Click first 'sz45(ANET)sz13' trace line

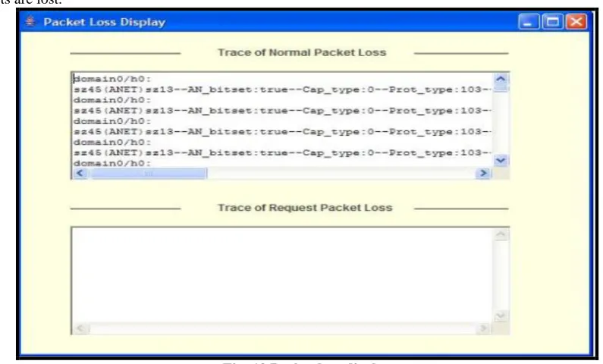282,89
